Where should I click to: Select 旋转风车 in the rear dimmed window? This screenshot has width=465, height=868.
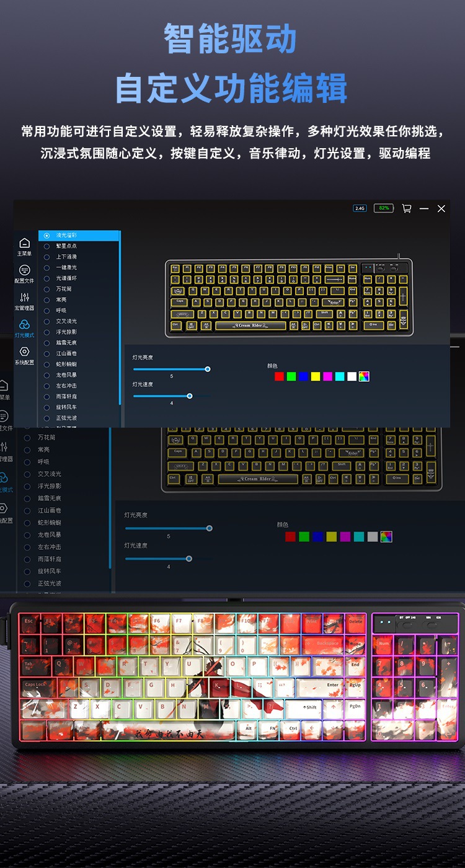(49, 571)
